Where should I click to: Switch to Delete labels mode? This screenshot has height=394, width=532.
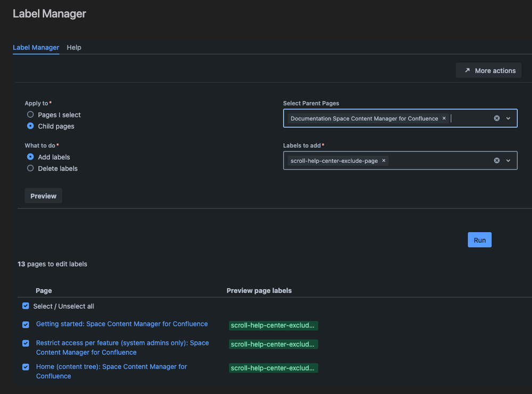30,168
